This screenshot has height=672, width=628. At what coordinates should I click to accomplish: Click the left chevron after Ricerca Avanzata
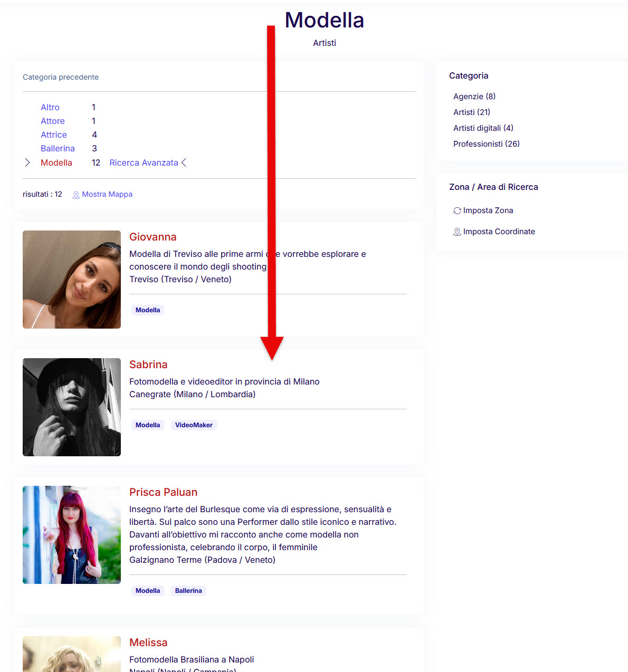tap(184, 162)
